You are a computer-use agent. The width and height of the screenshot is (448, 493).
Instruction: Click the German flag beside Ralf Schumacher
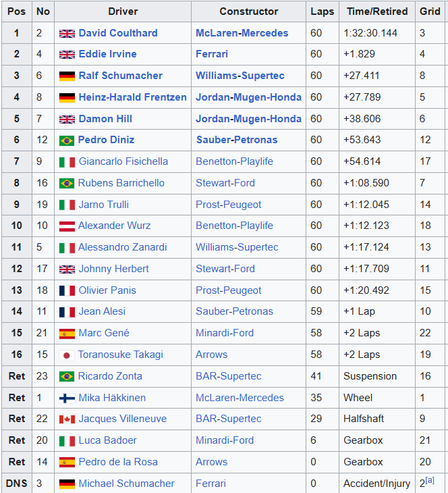67,76
